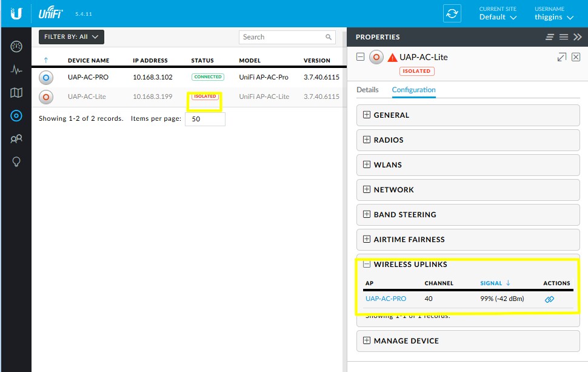Click the UAP-AC-Lite icon in properties header
Screen dimensions: 588x372
coord(376,57)
